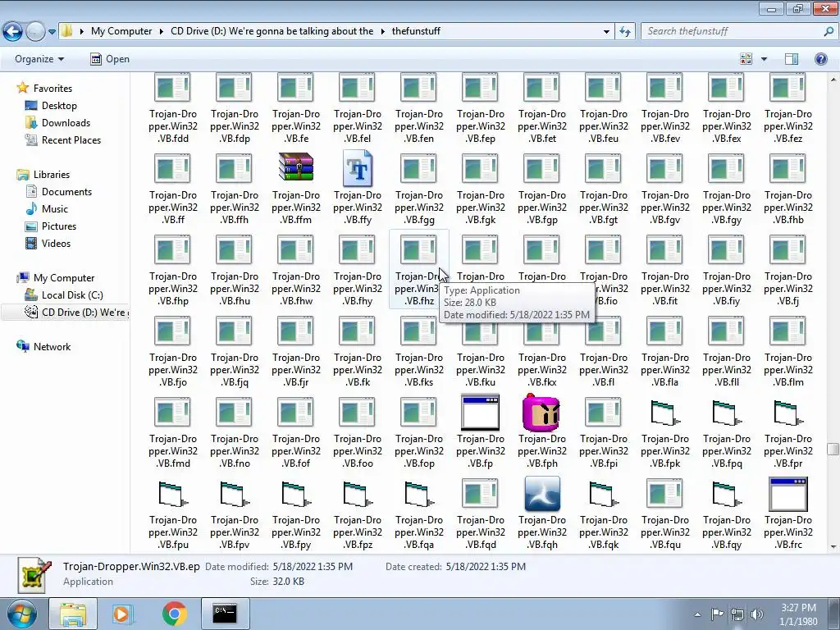The image size is (840, 630).
Task: Click into the Search thefunstuff box
Action: click(x=733, y=31)
